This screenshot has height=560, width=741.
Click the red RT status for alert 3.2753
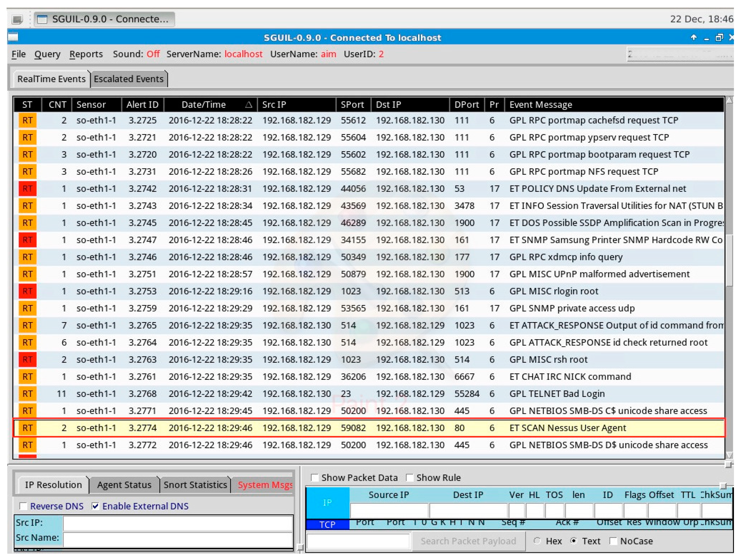(27, 291)
